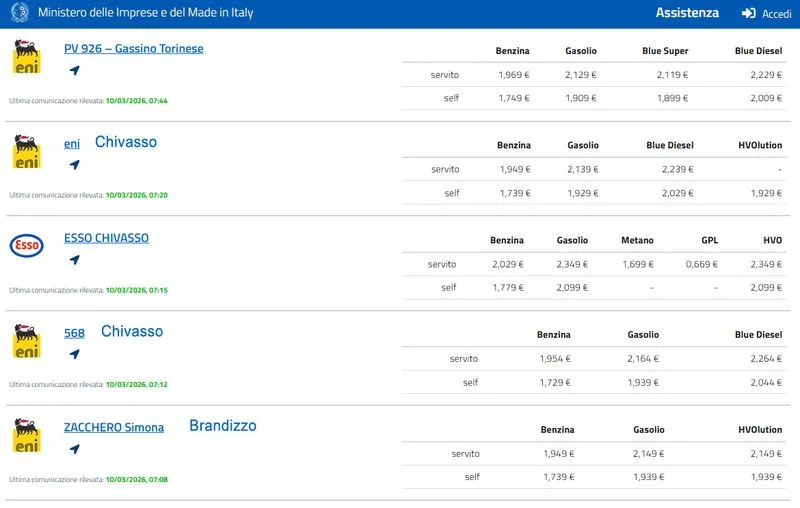Click navigation arrow under station 568

pos(74,354)
